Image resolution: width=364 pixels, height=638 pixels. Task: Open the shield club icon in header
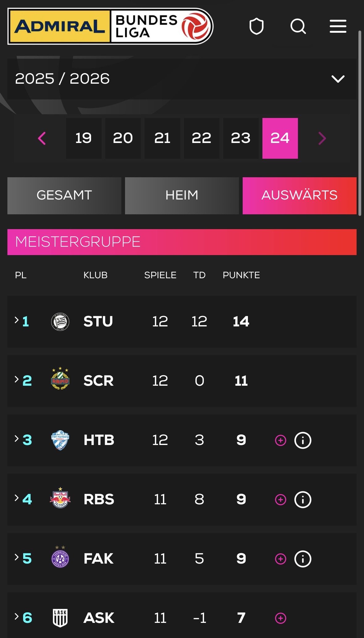coord(256,26)
